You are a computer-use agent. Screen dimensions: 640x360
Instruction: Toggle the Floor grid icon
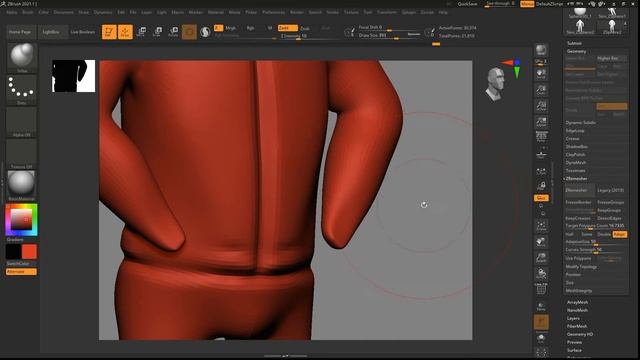pyautogui.click(x=541, y=155)
